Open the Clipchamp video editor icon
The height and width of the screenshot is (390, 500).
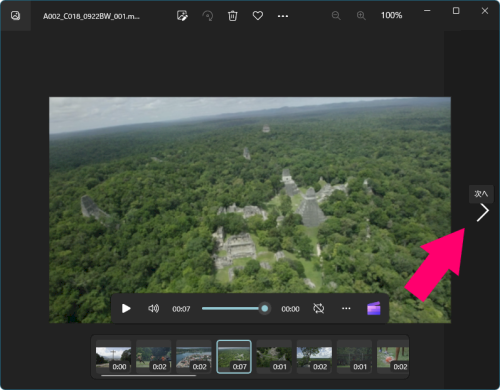(374, 308)
